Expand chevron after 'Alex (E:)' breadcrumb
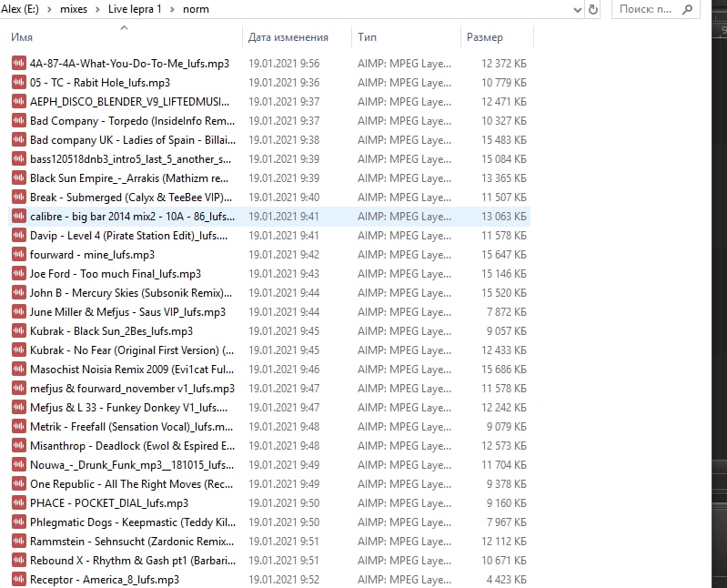 click(50, 10)
